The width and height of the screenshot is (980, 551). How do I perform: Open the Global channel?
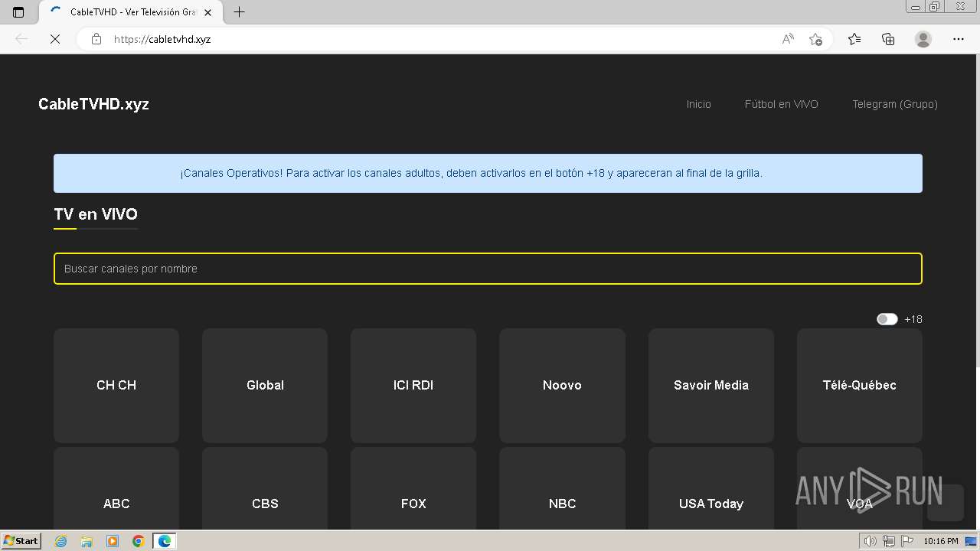pyautogui.click(x=265, y=385)
